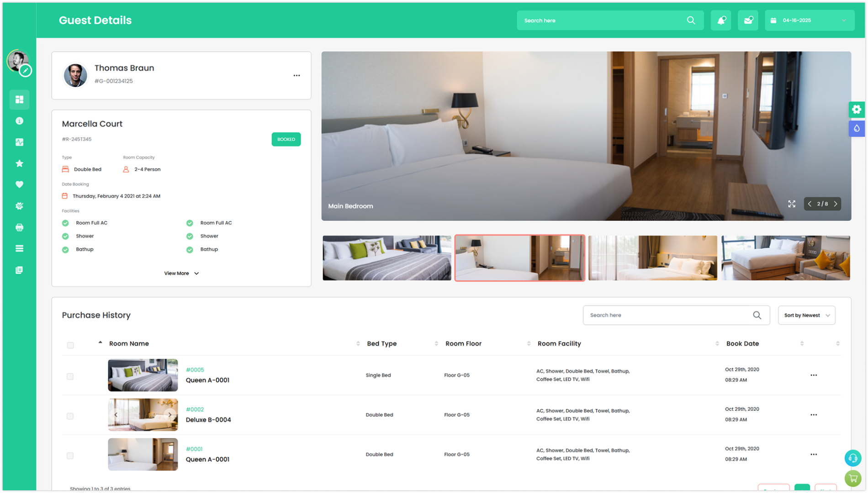Screen dimensions: 868x493
Task: Click the documents copy sidebar icon
Action: point(19,270)
